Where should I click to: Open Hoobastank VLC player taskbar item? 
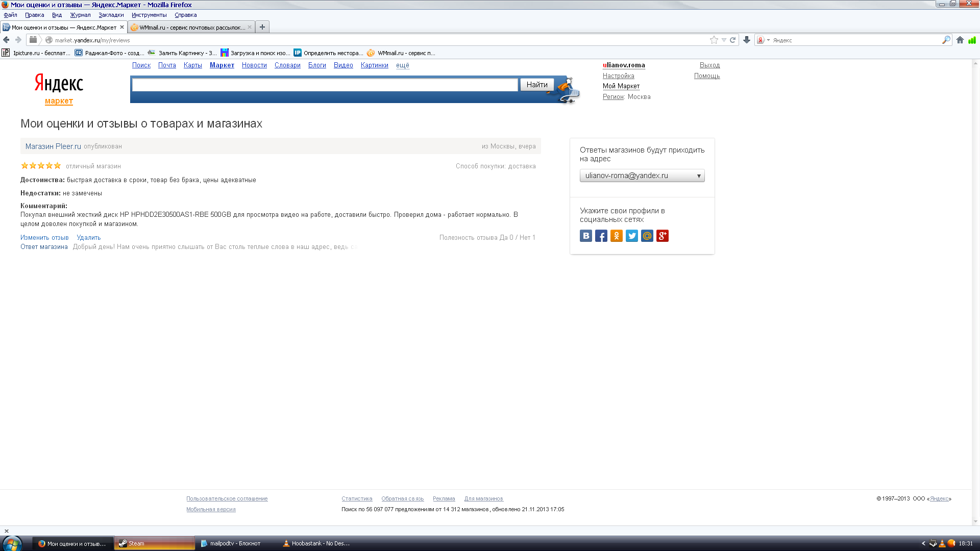point(316,543)
